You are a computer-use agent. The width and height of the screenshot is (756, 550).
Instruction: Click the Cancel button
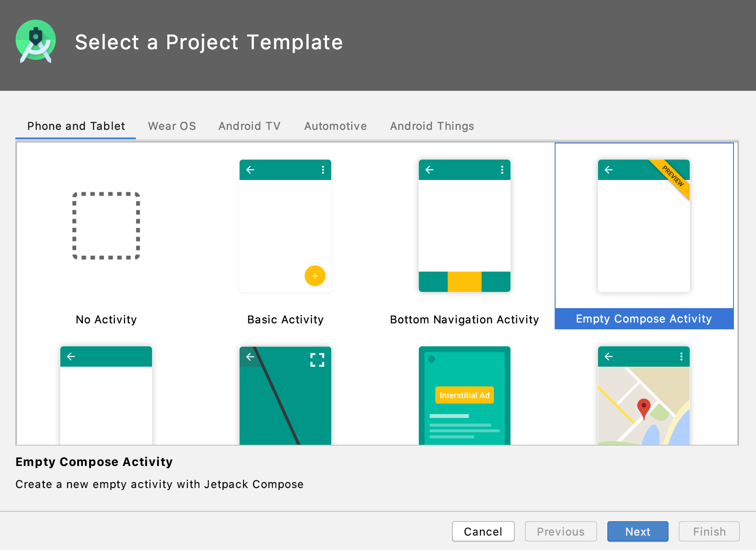[483, 531]
